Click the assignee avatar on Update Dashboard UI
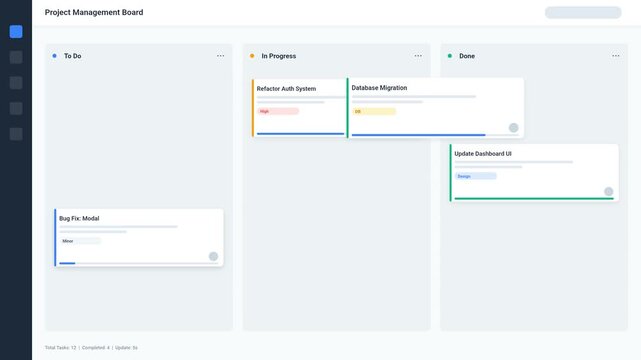The height and width of the screenshot is (360, 641). coord(609,191)
